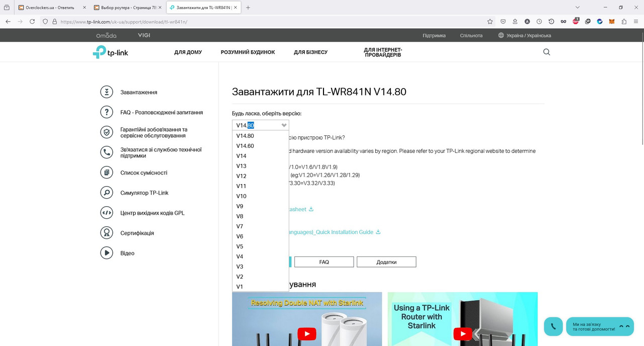Select V5 from version list

click(261, 246)
